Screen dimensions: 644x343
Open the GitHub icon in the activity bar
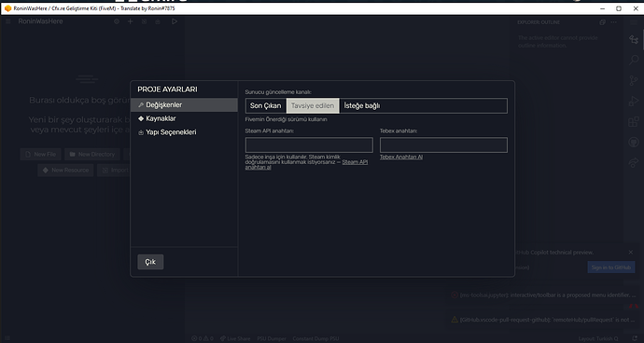[x=634, y=143]
